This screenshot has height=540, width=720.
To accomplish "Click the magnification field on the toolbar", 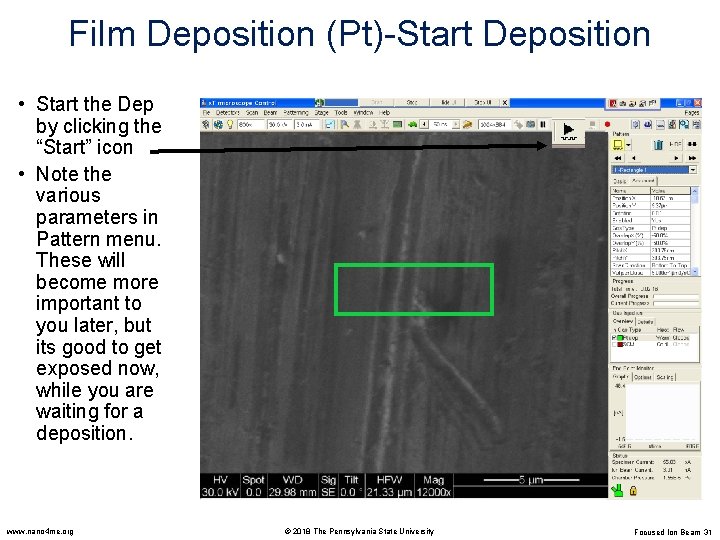I will (x=251, y=124).
